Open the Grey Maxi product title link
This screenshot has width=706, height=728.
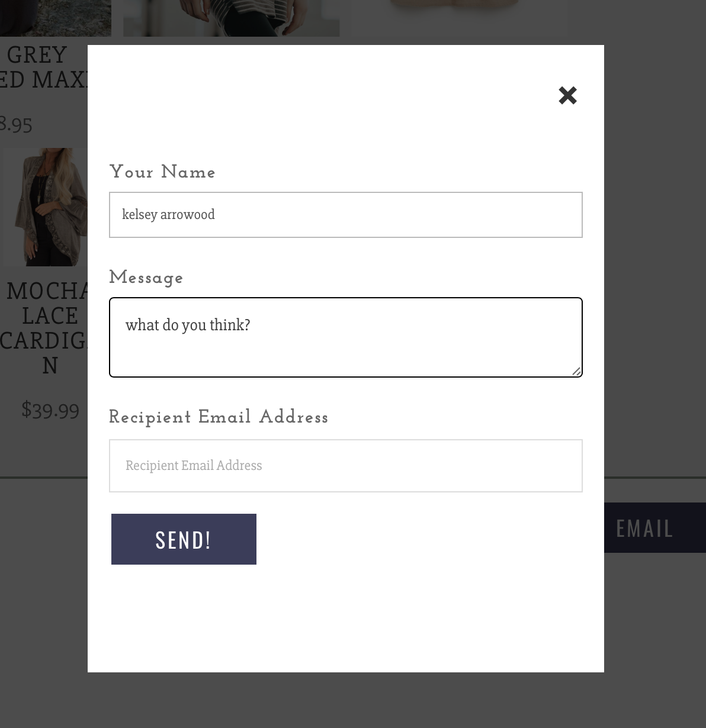coord(41,67)
